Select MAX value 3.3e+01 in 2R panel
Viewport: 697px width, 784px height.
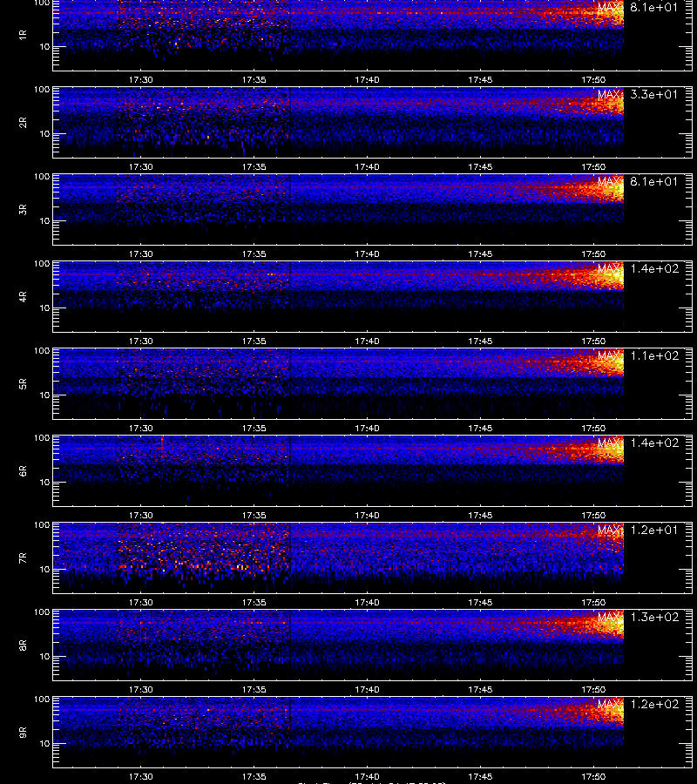point(654,94)
